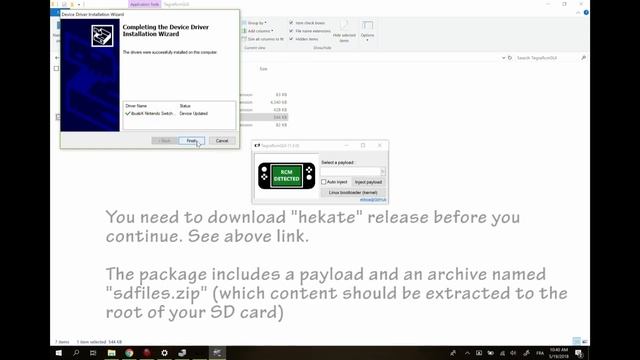Open the Windows Start menu
The height and width of the screenshot is (360, 640).
(59, 353)
